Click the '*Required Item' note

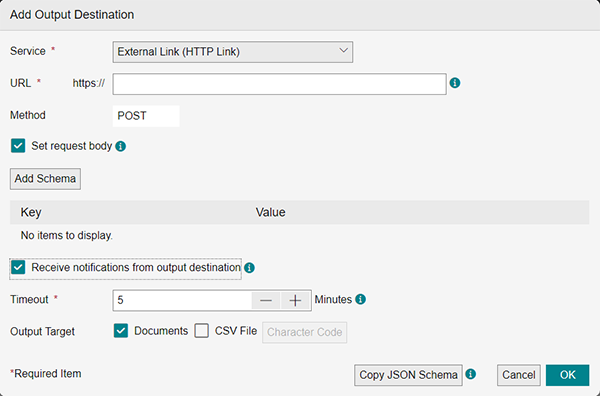(46, 373)
